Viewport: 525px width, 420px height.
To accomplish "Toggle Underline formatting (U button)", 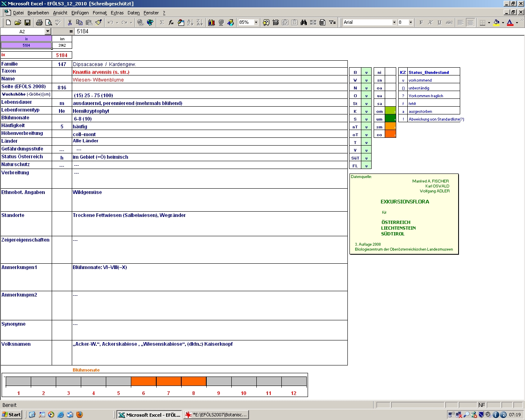I will 440,23.
